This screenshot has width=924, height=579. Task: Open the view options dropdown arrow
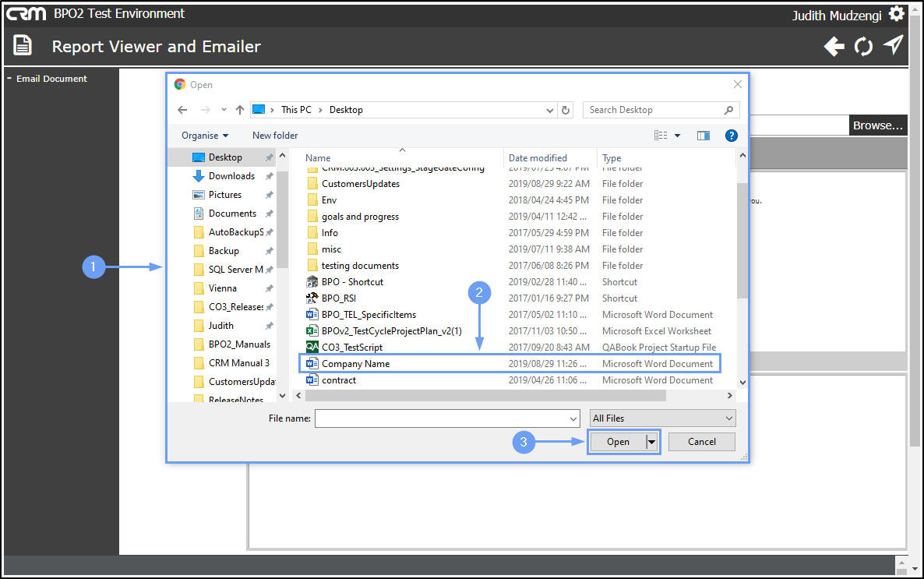tap(678, 136)
